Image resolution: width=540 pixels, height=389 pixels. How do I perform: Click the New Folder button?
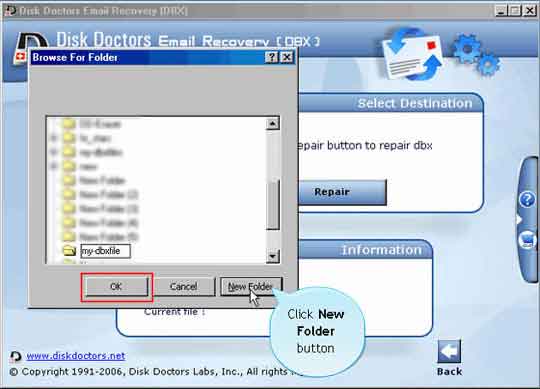point(251,286)
